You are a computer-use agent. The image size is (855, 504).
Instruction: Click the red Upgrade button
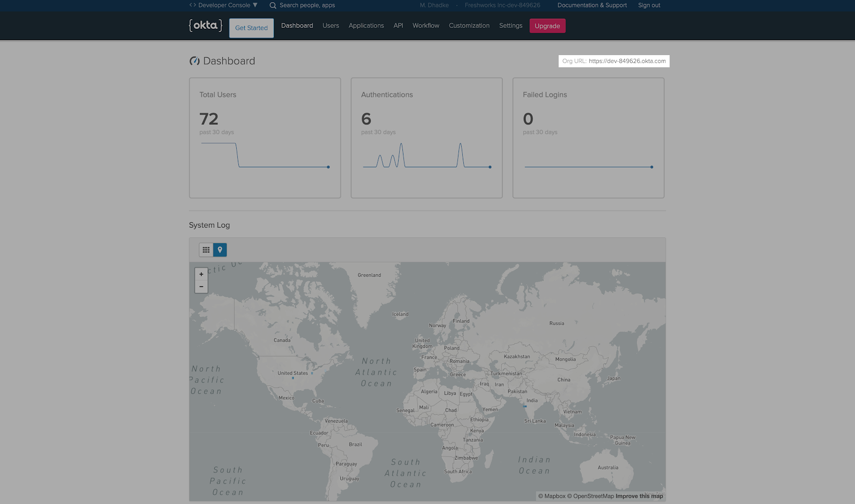tap(547, 26)
